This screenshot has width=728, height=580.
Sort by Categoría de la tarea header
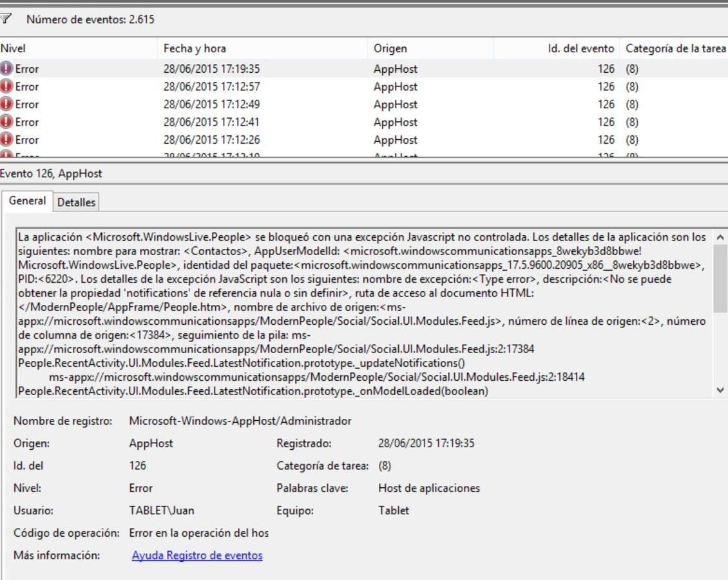[x=675, y=48]
